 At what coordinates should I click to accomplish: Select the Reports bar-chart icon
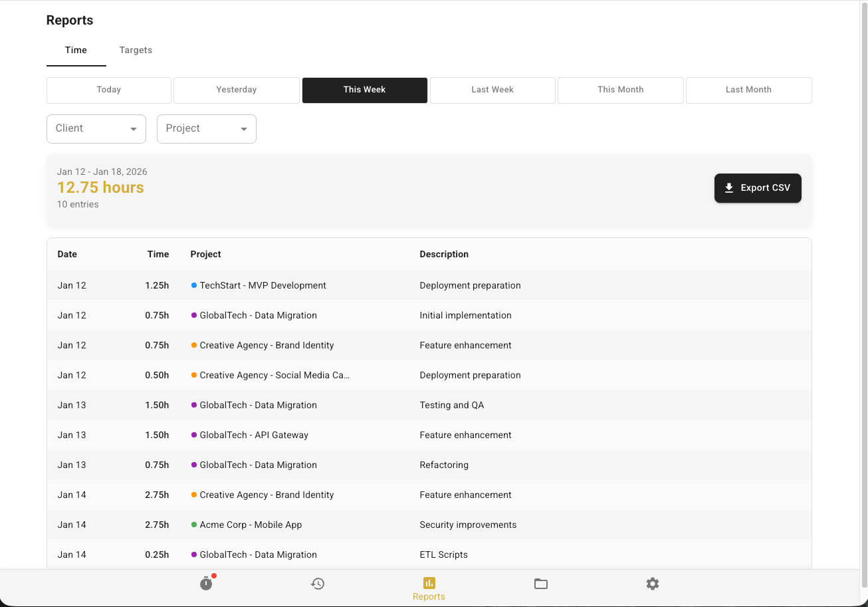(x=429, y=584)
